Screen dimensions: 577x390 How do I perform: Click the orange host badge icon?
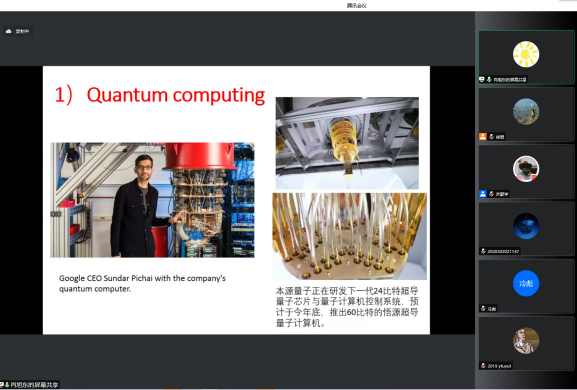(483, 136)
